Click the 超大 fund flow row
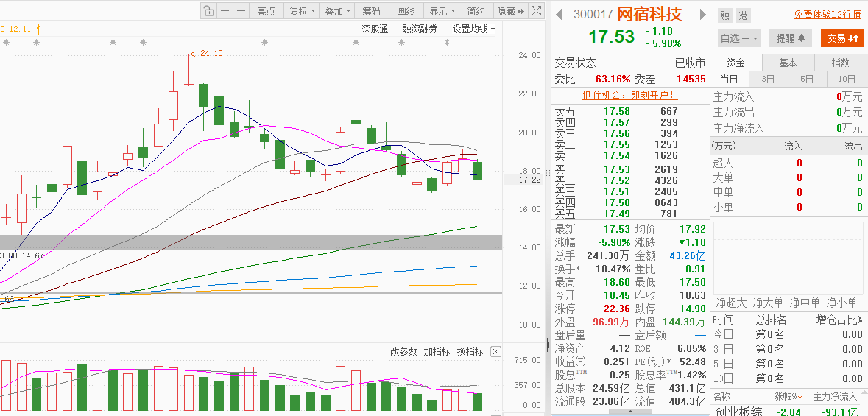 click(788, 163)
